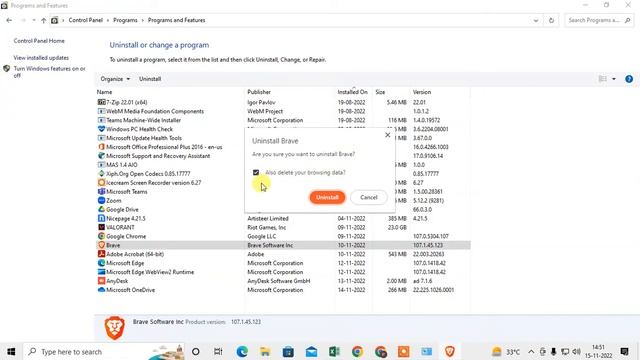Click the Search Programs box
640x360 pixels.
(598, 20)
